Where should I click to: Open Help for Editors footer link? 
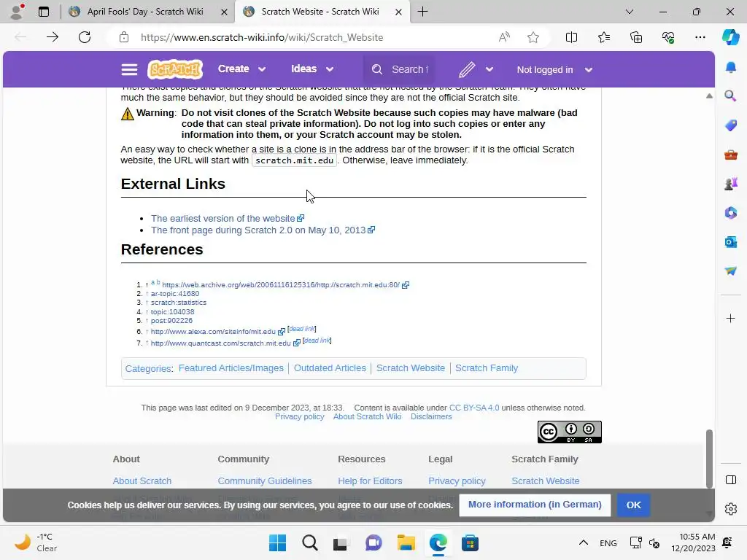coord(370,481)
